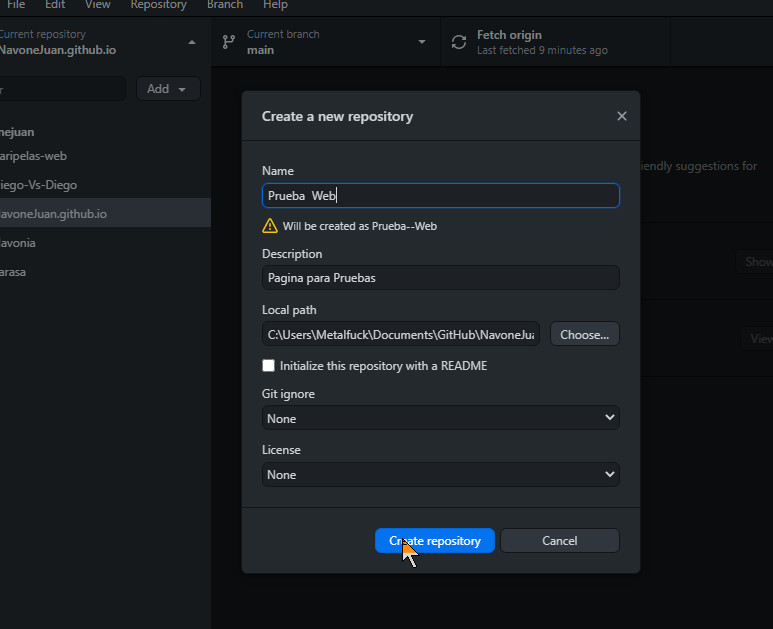Click the Choose... button for local path
Viewport: 773px width, 629px height.
pos(585,334)
